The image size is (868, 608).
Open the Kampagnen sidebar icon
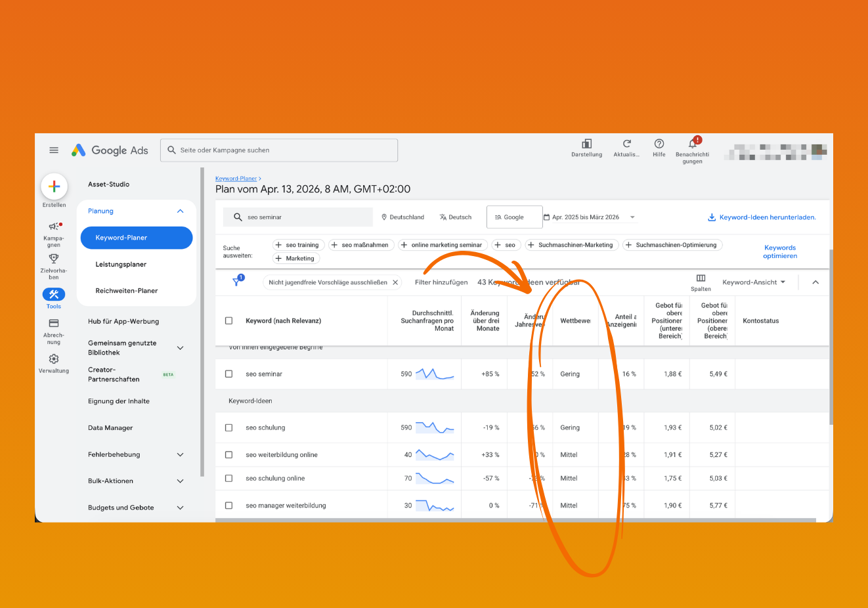pos(53,225)
